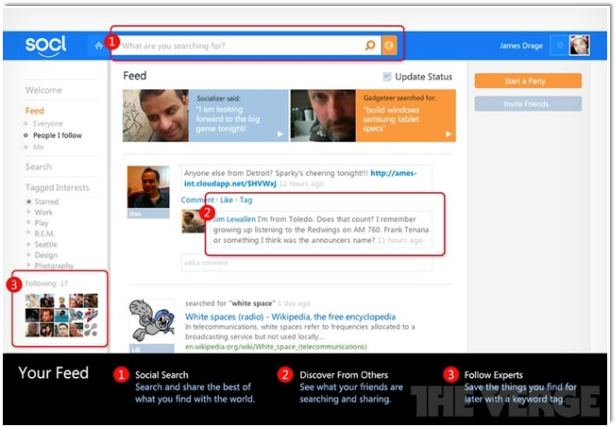Open Tagged Interests section
Viewport: 616px width, 427px height.
coord(57,187)
